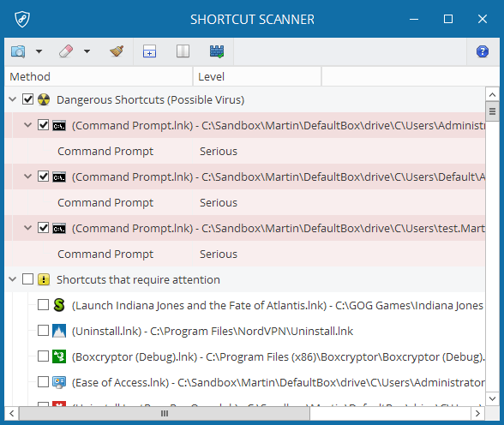Check the Boxcryptor (Debug).lnk checkbox

[43, 356]
